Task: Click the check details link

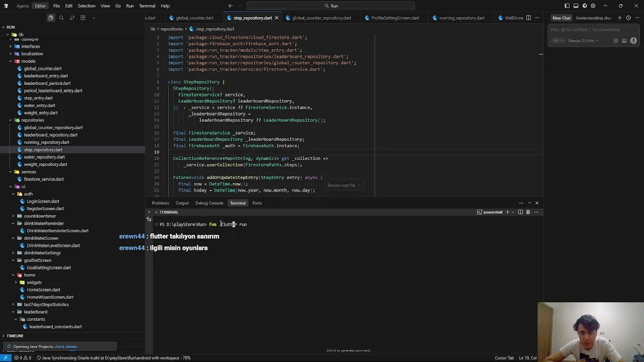Action: pyautogui.click(x=66, y=346)
